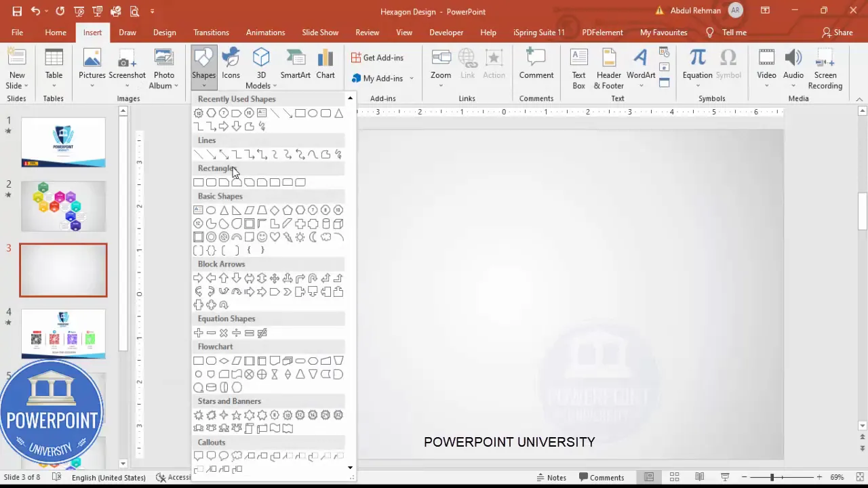Image resolution: width=868 pixels, height=488 pixels.
Task: Select the Cloud Callout shape
Action: click(236, 456)
